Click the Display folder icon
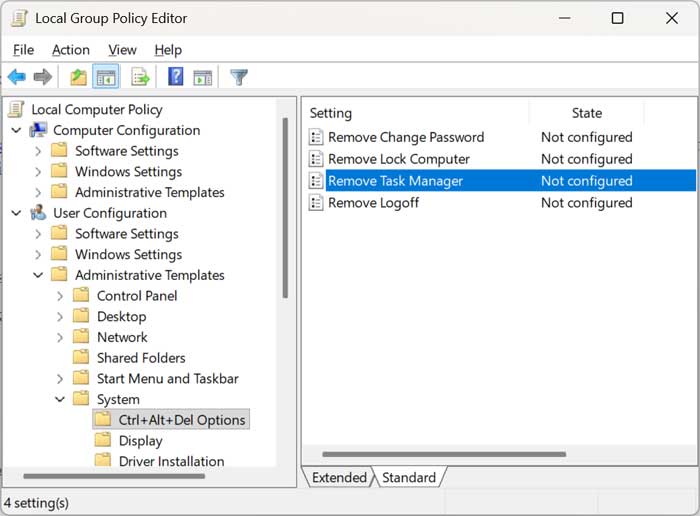700x516 pixels. point(103,440)
